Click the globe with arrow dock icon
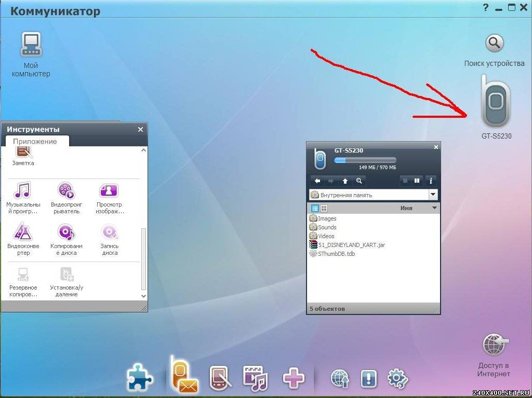The height and width of the screenshot is (398, 532). click(x=340, y=378)
